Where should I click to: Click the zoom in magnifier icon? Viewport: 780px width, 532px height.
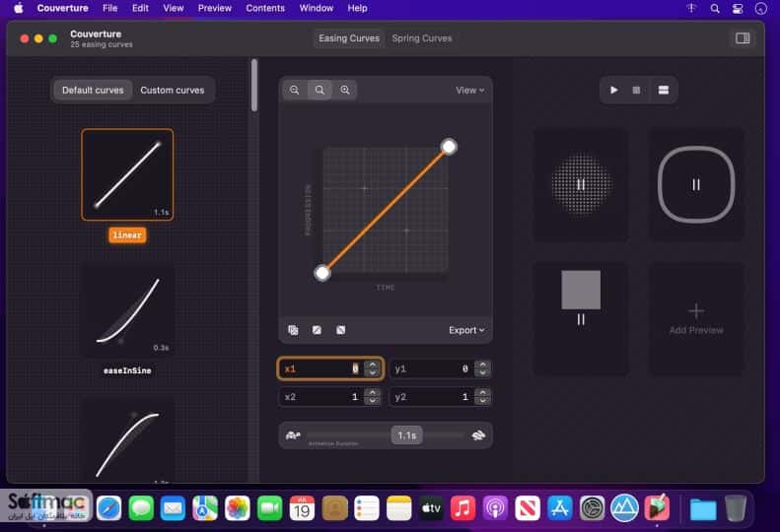345,90
